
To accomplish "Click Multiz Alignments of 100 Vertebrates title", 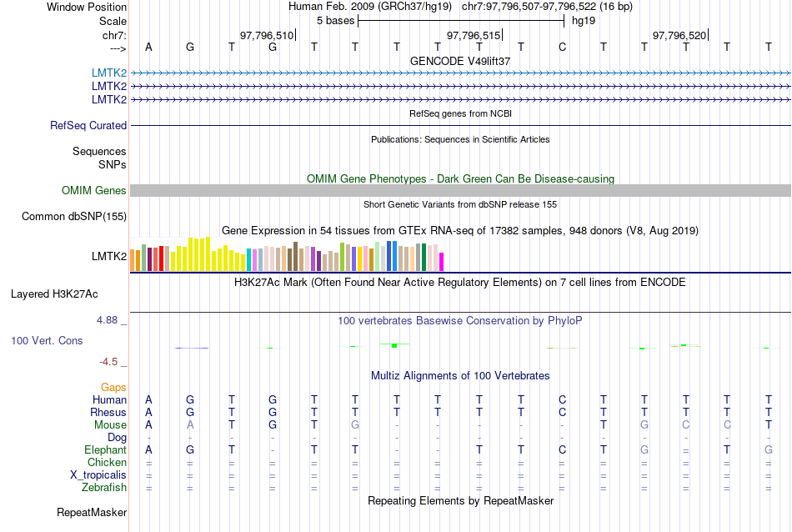I will pos(460,376).
